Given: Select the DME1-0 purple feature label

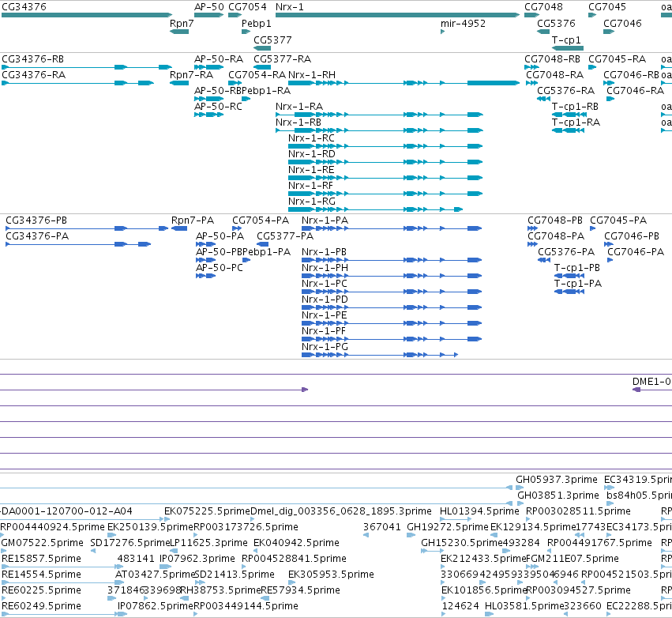Looking at the screenshot, I should coord(651,381).
